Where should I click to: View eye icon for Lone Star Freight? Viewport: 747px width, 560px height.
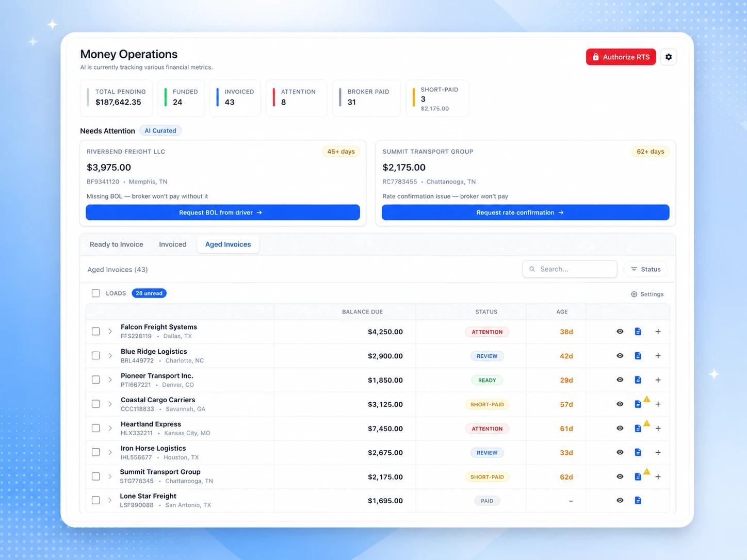620,501
